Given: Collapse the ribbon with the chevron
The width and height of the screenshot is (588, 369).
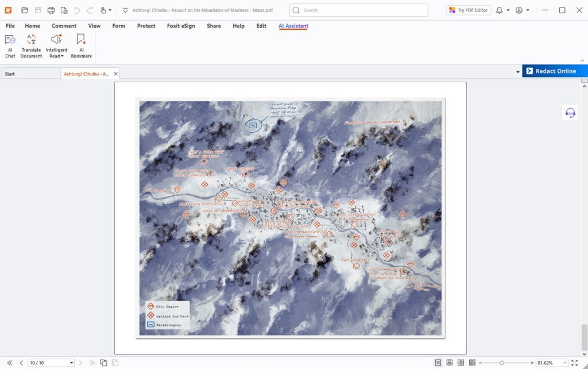Looking at the screenshot, I should click(582, 60).
